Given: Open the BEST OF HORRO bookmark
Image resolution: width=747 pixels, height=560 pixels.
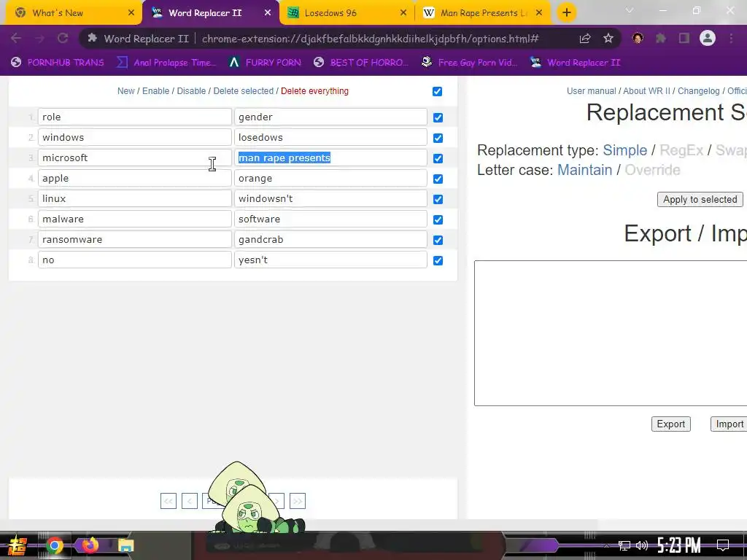Looking at the screenshot, I should pyautogui.click(x=362, y=63).
